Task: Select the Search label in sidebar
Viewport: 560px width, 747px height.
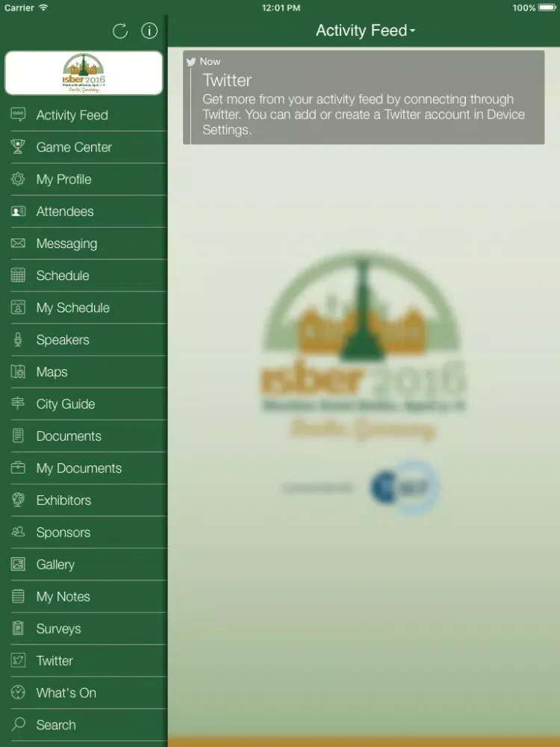Action: 56,725
